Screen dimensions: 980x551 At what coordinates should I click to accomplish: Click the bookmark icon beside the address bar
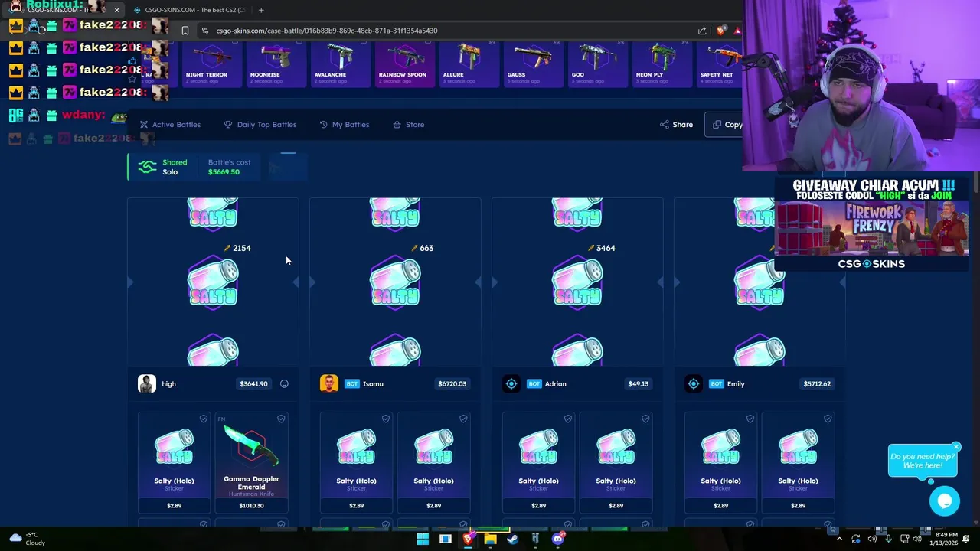[x=185, y=31]
